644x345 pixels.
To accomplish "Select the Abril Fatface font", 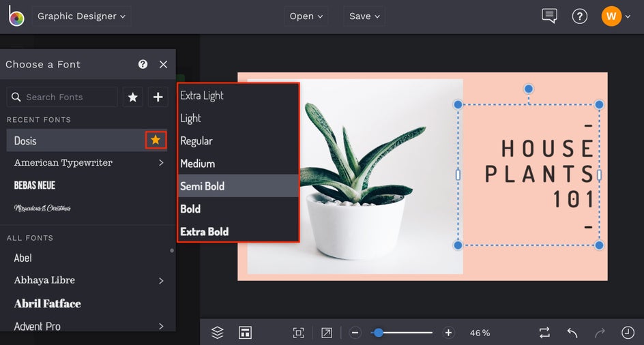I will pyautogui.click(x=48, y=303).
